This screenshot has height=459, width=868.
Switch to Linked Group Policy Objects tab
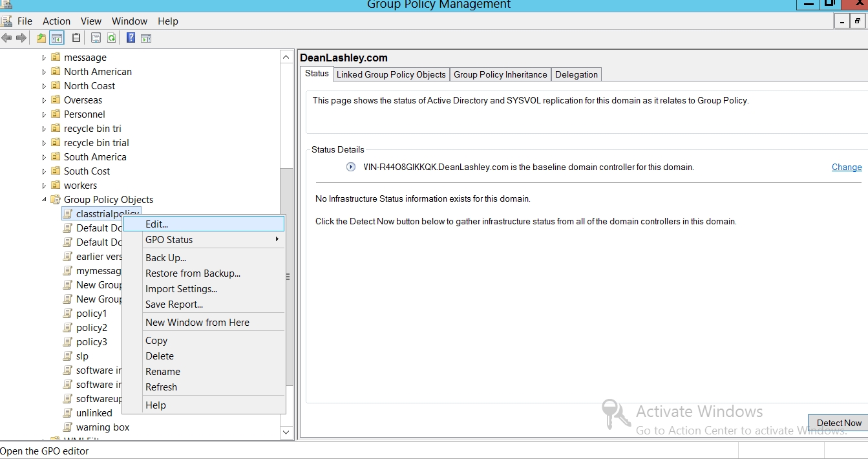391,74
